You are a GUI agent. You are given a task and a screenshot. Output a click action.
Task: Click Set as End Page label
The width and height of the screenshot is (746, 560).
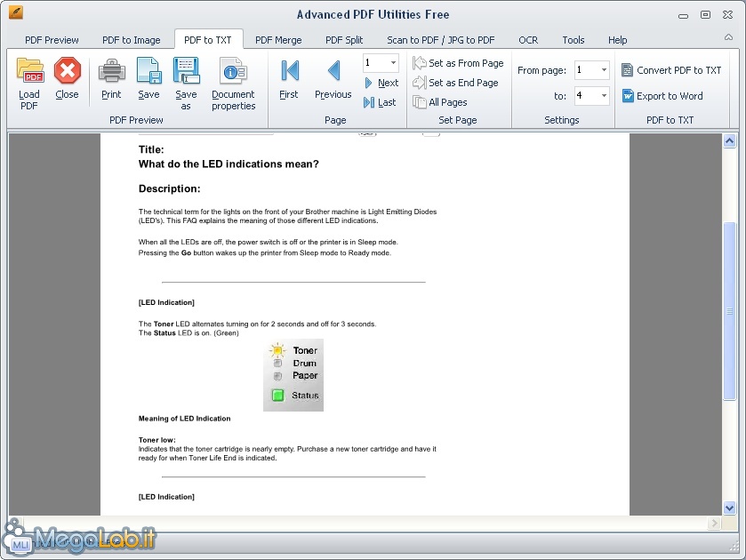463,83
